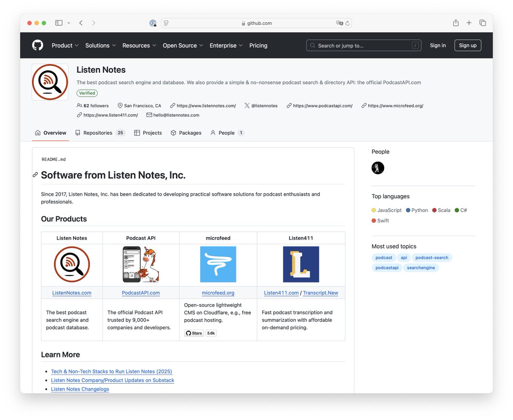This screenshot has width=513, height=420.
Task: Select the searchengine topic tag
Action: click(421, 268)
